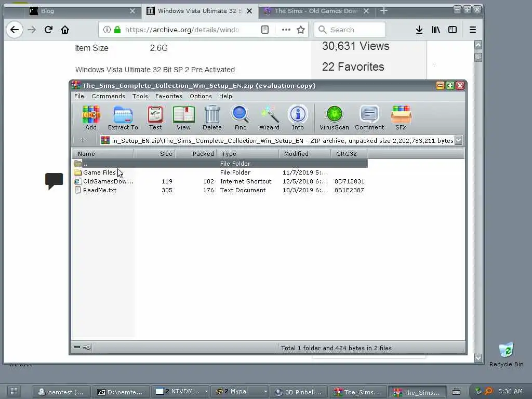Click the browser page scroll-down arrow
The width and height of the screenshot is (532, 399).
click(x=478, y=358)
